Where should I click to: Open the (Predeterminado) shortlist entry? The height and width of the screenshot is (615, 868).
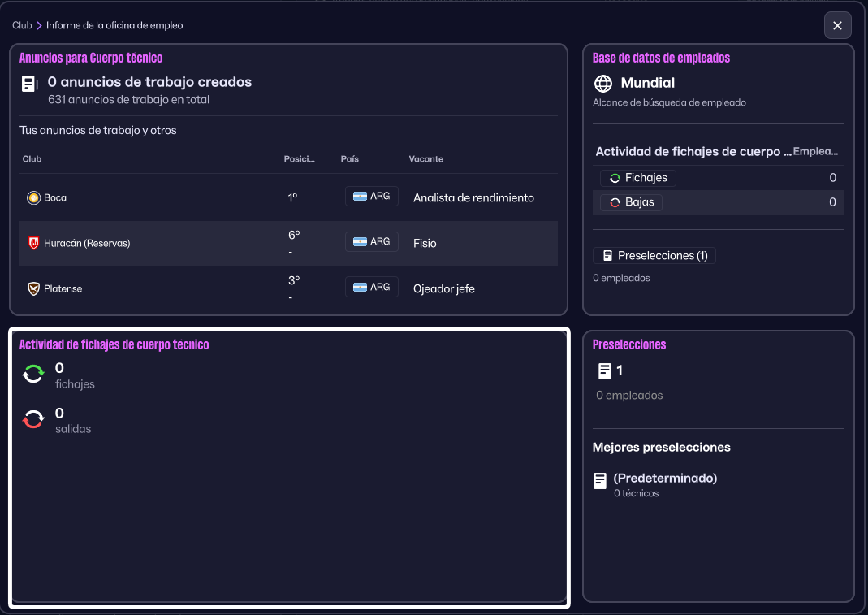pos(665,479)
